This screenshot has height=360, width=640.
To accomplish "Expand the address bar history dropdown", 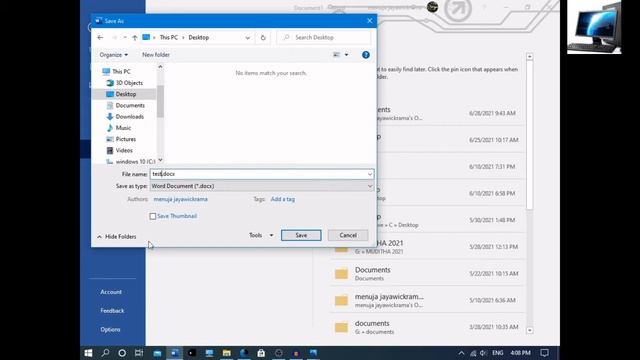I will [248, 38].
